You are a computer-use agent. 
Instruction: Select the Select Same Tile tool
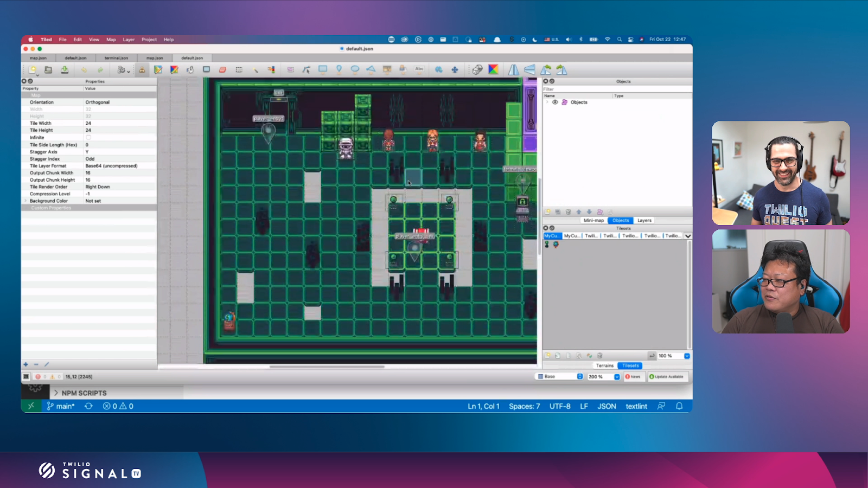tap(271, 69)
